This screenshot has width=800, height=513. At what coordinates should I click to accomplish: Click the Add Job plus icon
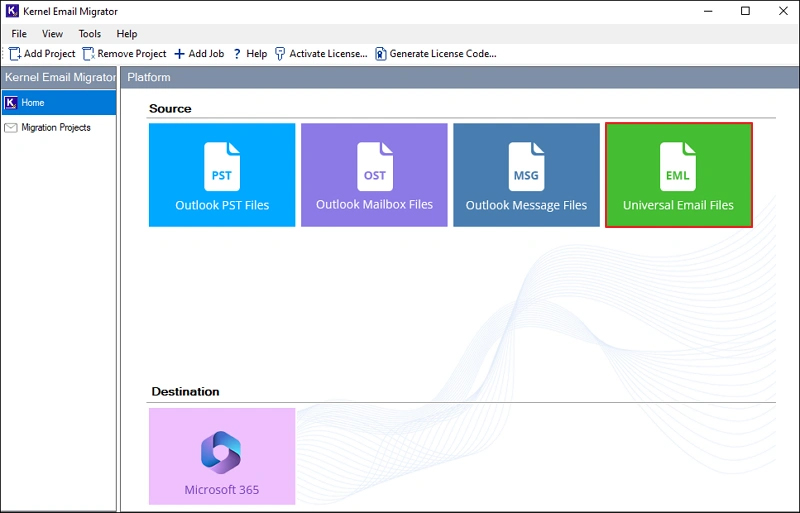pos(179,54)
